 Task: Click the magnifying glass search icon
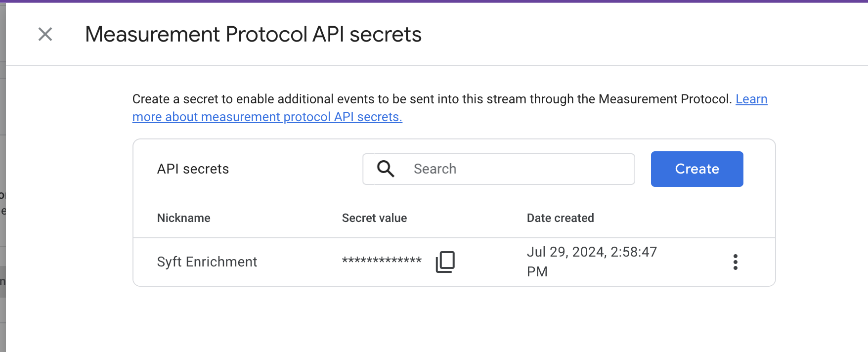tap(386, 169)
